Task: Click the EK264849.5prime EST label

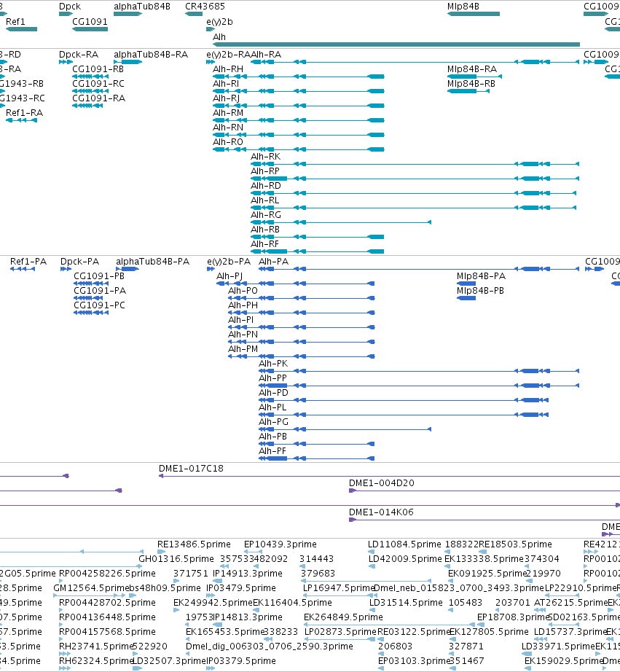Action: point(343,617)
